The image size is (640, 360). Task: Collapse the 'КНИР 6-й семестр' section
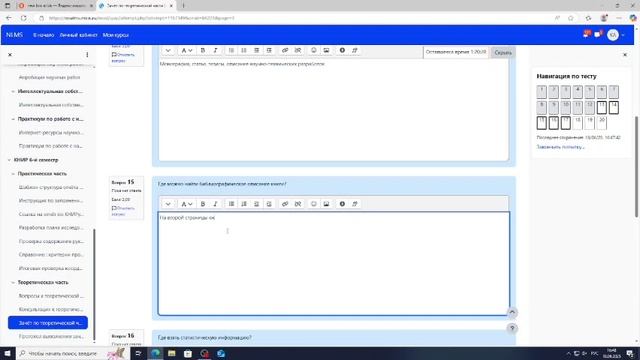click(9, 160)
